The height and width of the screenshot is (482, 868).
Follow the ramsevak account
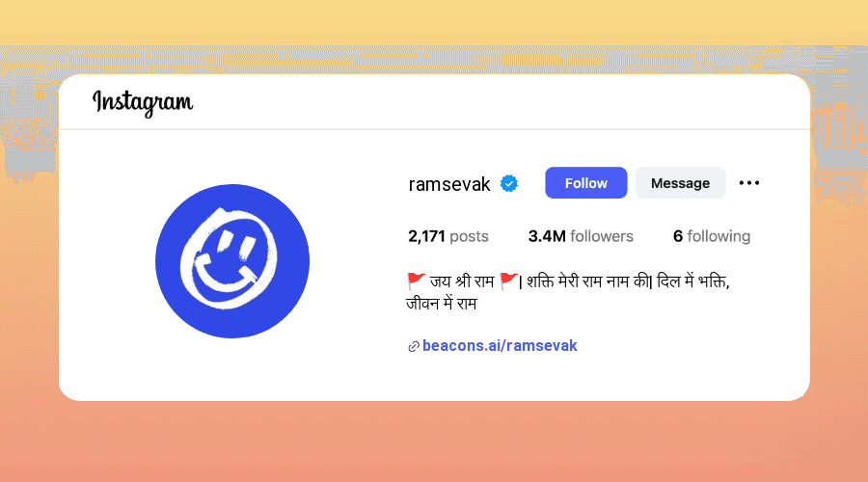[x=585, y=182]
